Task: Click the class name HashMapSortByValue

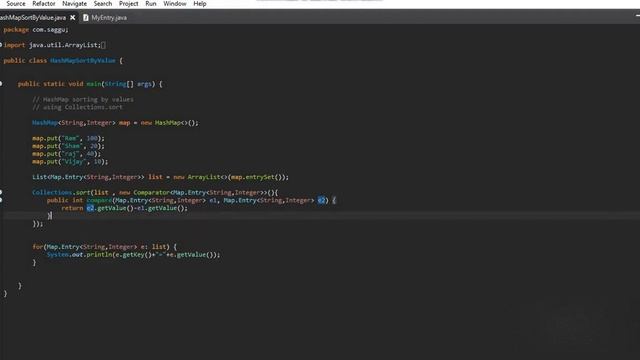Action: point(83,60)
